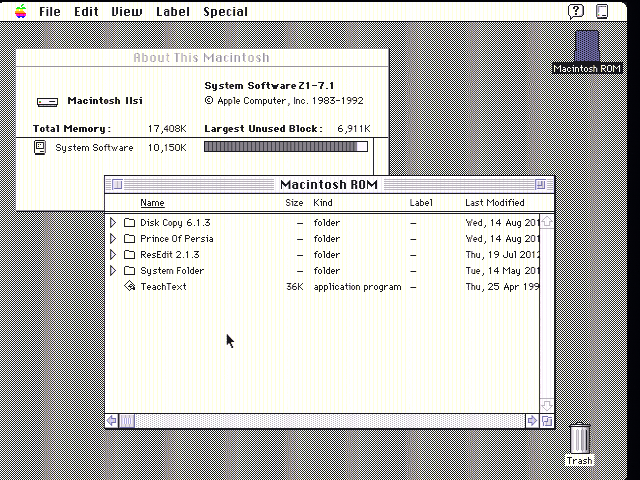Click the 'System Software Z1-7.1' text
The image size is (640, 480).
269,86
